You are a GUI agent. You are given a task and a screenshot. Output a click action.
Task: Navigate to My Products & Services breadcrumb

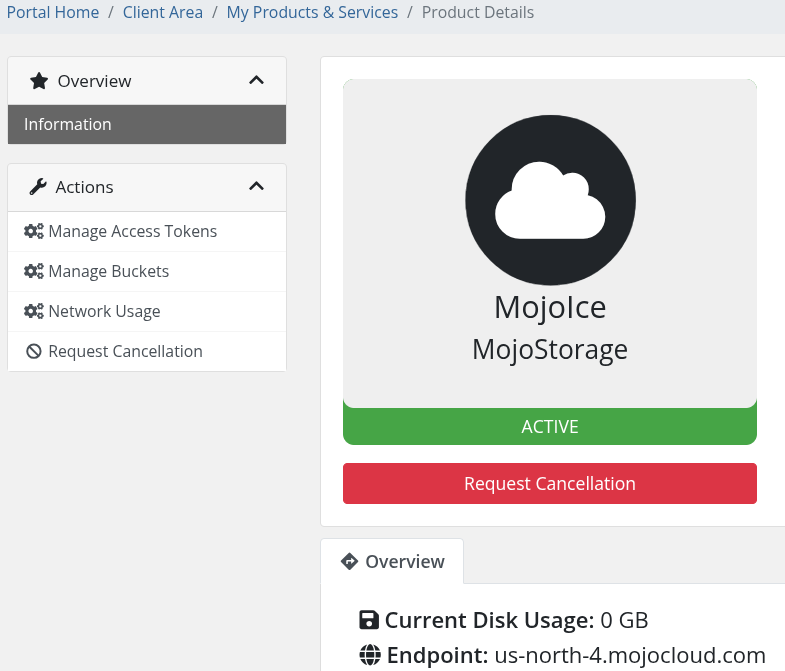click(312, 12)
